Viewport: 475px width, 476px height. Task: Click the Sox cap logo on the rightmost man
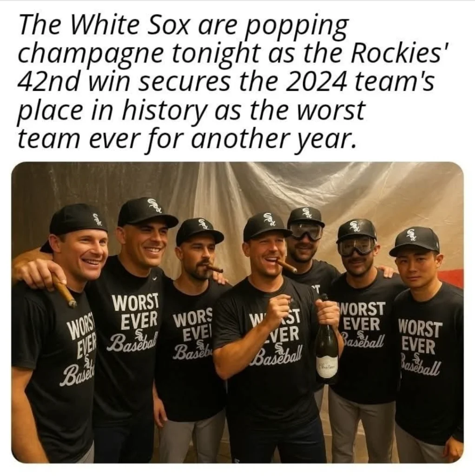420,234
